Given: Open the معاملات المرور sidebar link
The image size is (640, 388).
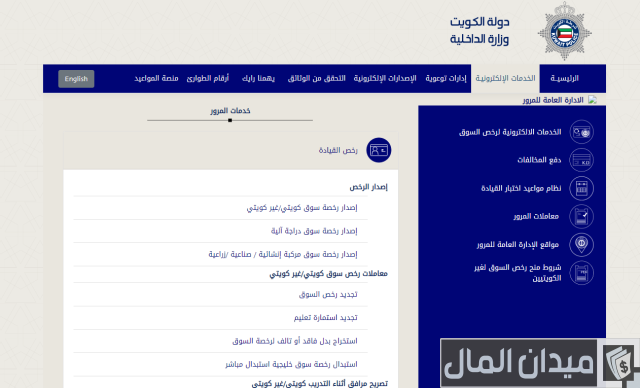Looking at the screenshot, I should pos(536,216).
